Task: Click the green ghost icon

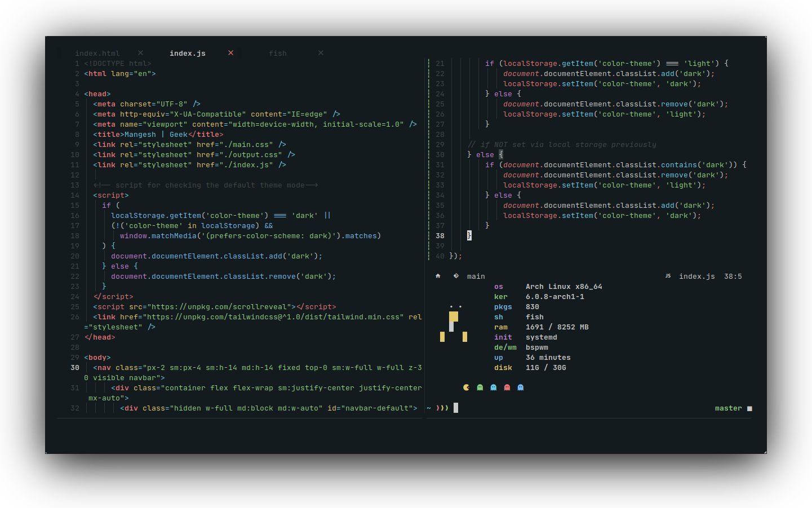Action: coord(480,387)
